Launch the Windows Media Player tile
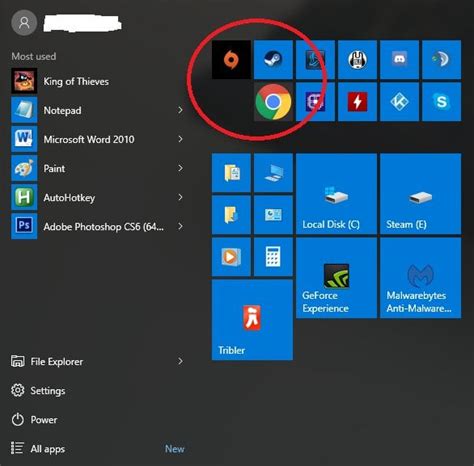This screenshot has width=474, height=466. coord(231,257)
